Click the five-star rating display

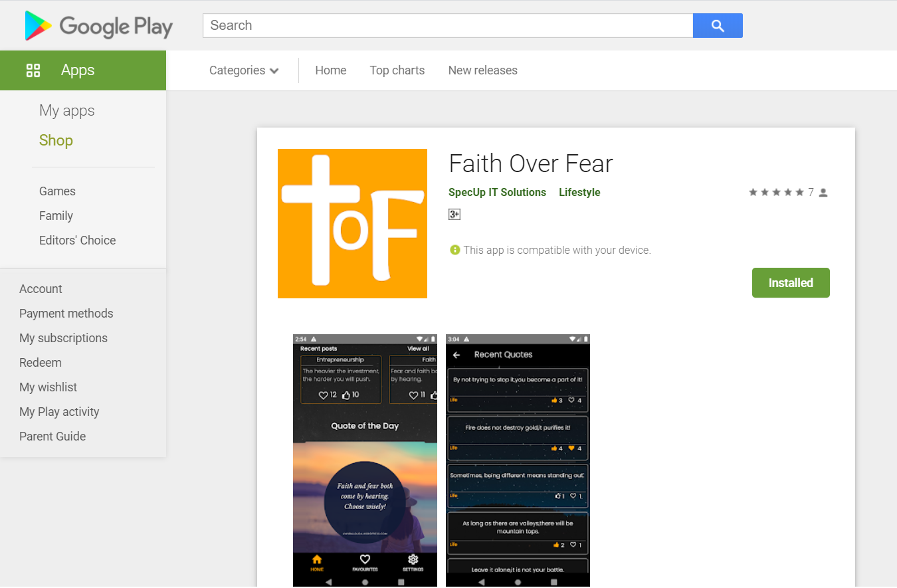tap(776, 193)
